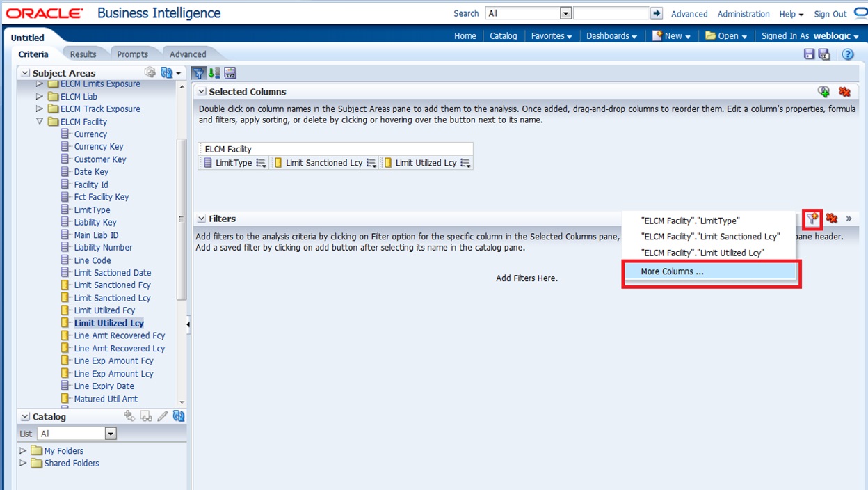868x490 pixels.
Task: Click the Create a filter funnel icon
Action: [x=812, y=219]
